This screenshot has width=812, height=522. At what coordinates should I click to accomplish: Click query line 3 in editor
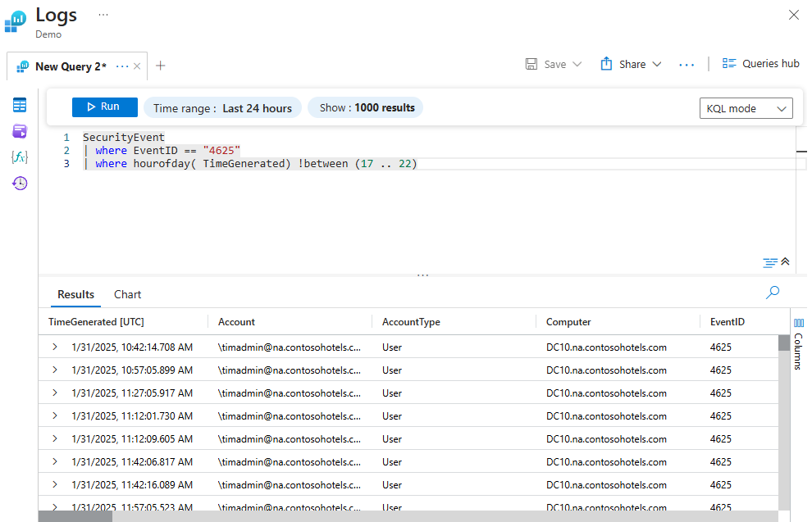click(249, 163)
